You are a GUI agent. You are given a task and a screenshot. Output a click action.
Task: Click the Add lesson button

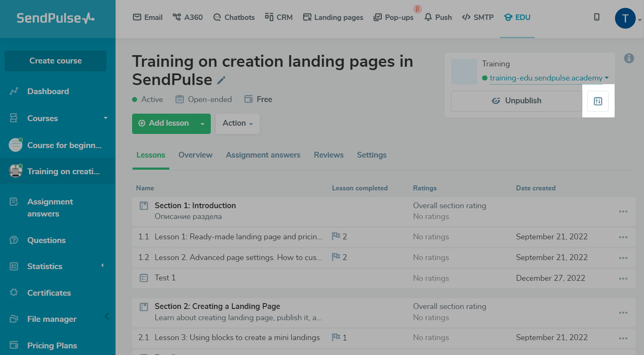coord(164,124)
